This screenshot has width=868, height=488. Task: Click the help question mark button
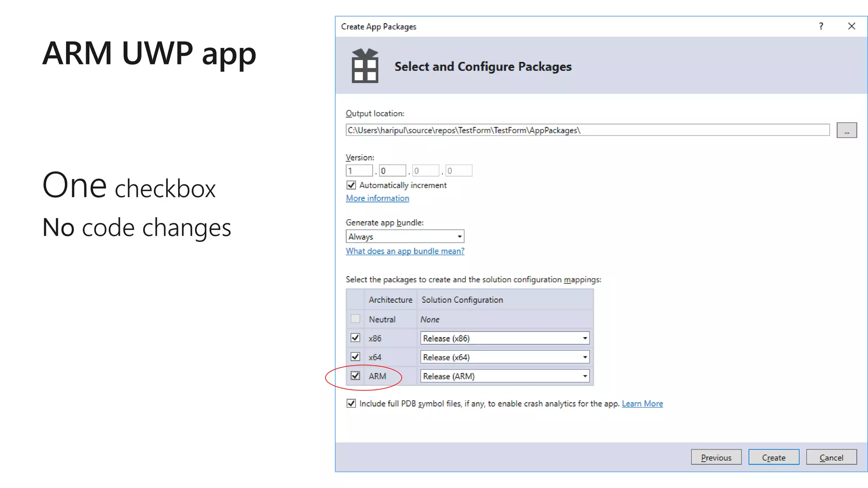tap(821, 26)
